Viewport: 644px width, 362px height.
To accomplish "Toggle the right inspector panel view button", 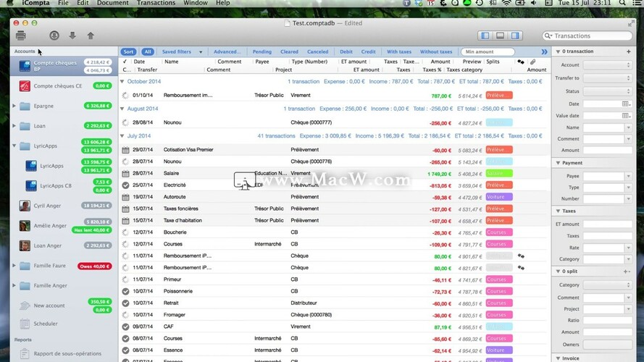I will [515, 35].
